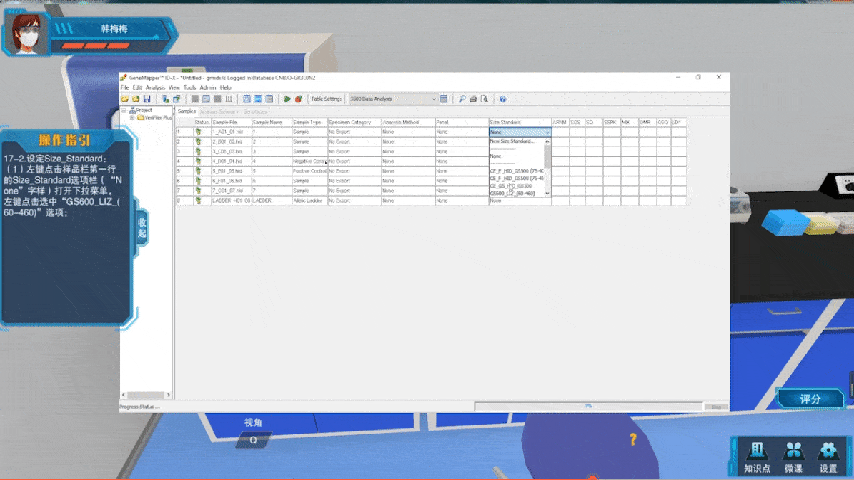Click the Q key button below 视角
The image size is (854, 480).
[253, 440]
